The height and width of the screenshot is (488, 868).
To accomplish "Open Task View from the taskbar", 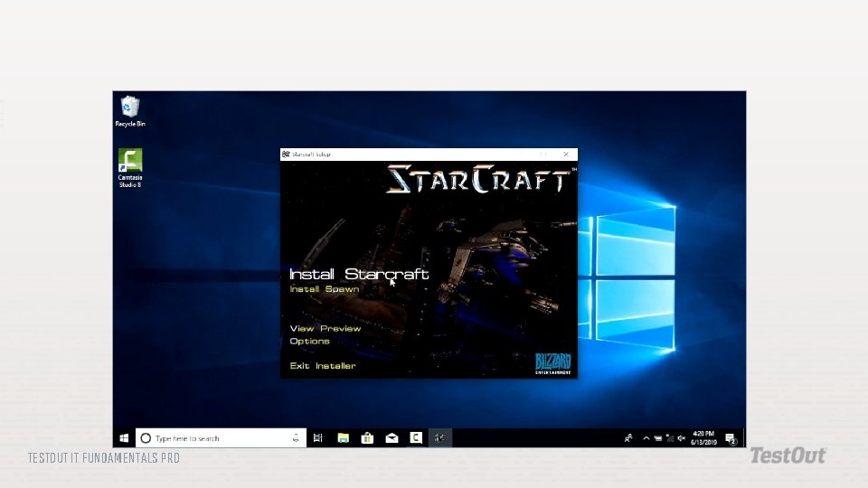I will (317, 438).
